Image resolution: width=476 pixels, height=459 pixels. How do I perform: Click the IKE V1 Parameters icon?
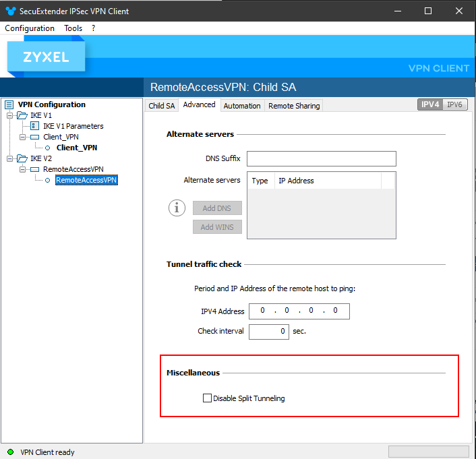click(35, 126)
